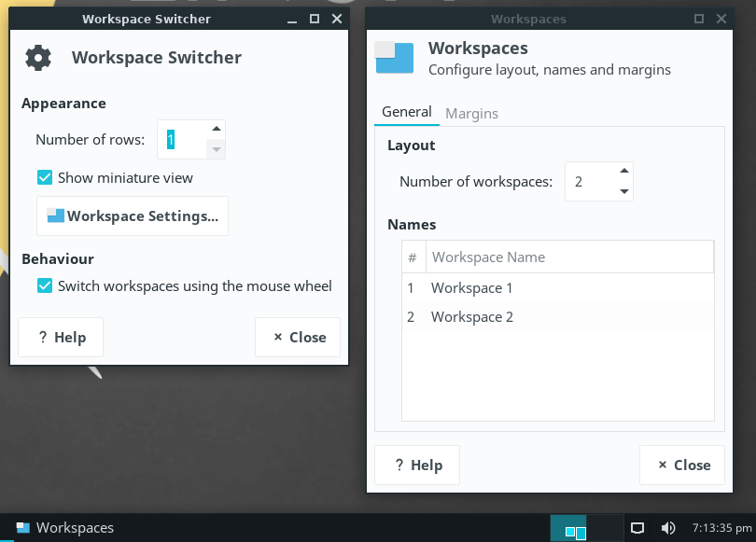The width and height of the screenshot is (756, 542).
Task: Uncheck Show miniature view
Action: point(45,177)
